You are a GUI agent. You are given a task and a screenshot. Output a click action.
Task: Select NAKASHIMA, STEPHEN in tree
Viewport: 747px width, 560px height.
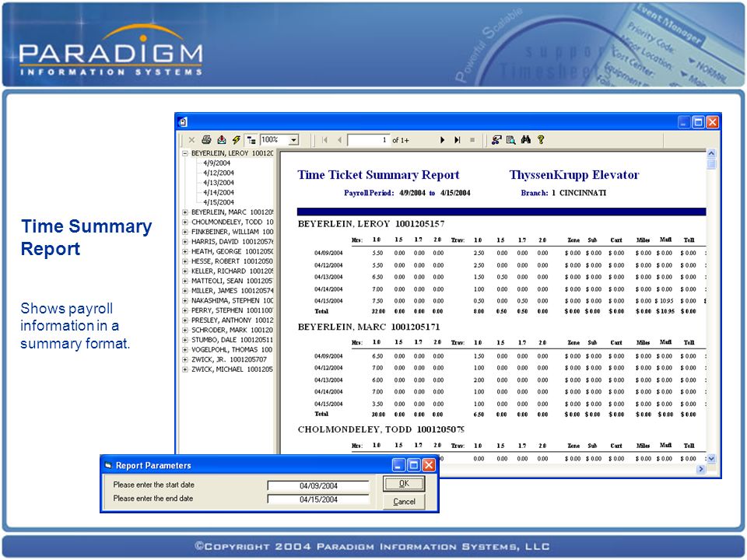tap(232, 300)
